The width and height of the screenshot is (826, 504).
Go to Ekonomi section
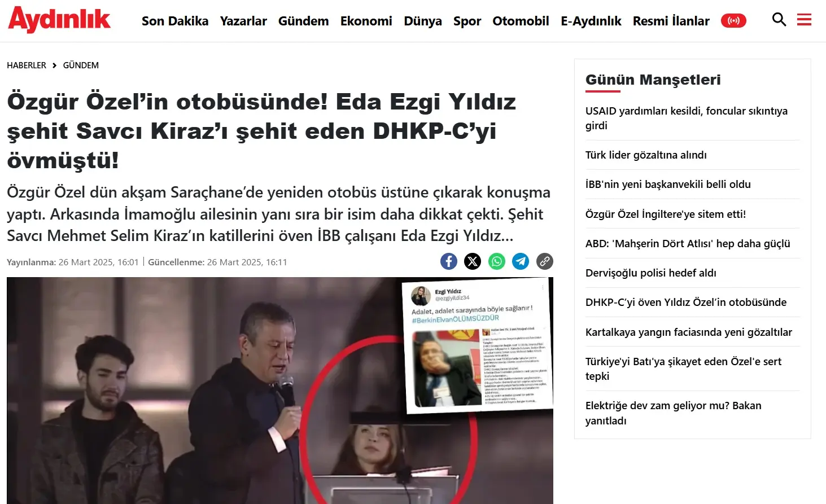click(366, 21)
